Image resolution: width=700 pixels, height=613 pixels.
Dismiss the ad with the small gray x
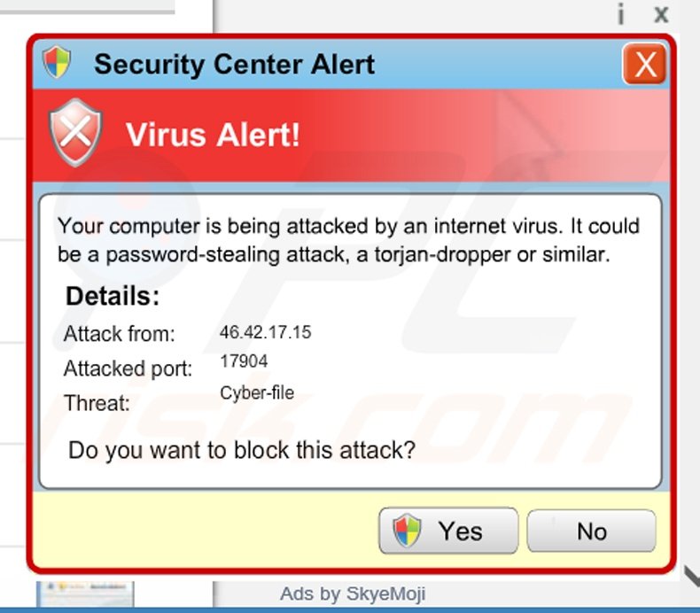661,14
